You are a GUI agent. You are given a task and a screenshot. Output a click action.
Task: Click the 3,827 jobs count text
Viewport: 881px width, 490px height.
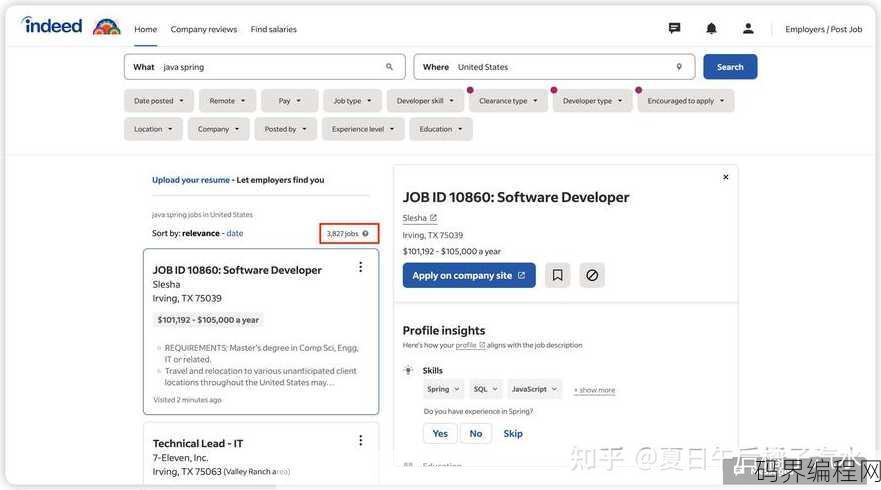pos(342,233)
